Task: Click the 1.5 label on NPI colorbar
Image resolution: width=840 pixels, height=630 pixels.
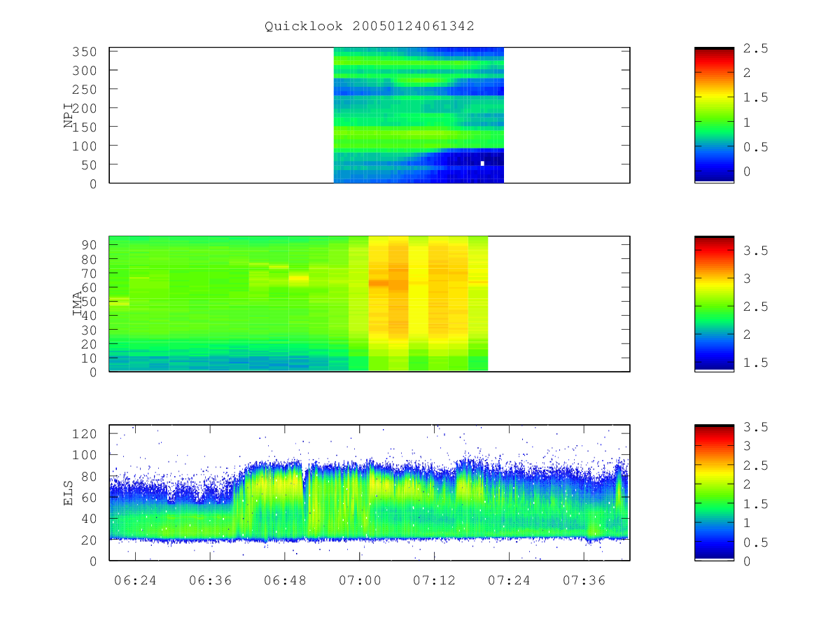Action: pos(756,98)
